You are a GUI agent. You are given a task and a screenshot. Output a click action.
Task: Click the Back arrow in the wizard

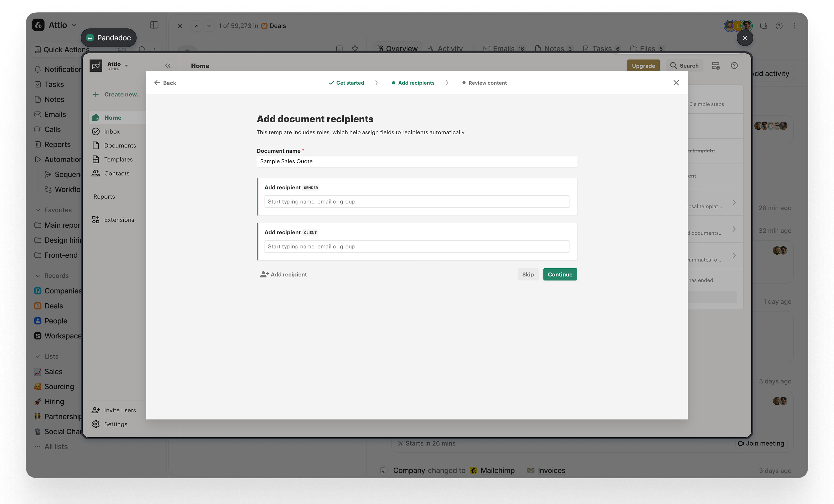[x=157, y=83]
